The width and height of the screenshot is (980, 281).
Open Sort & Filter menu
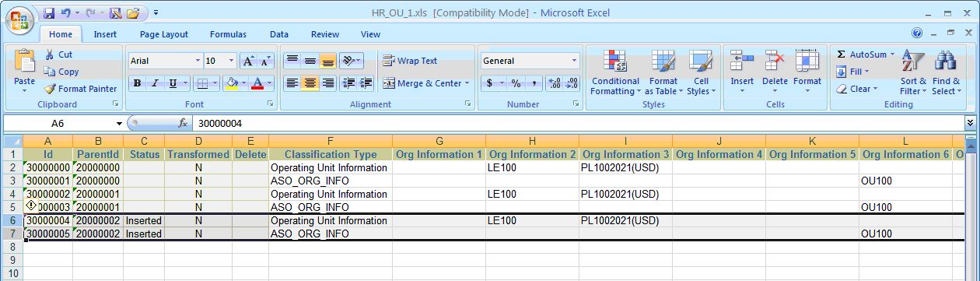pyautogui.click(x=913, y=72)
